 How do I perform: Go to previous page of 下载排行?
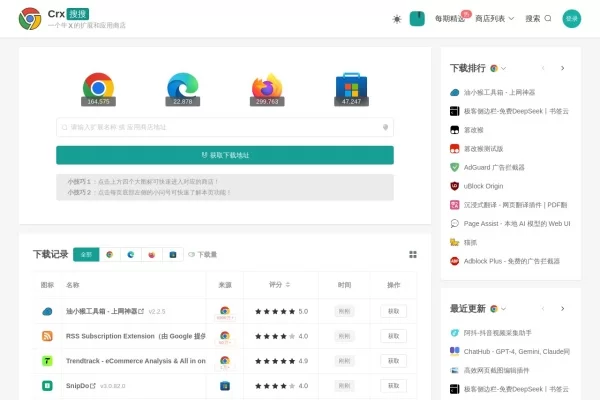pyautogui.click(x=543, y=68)
